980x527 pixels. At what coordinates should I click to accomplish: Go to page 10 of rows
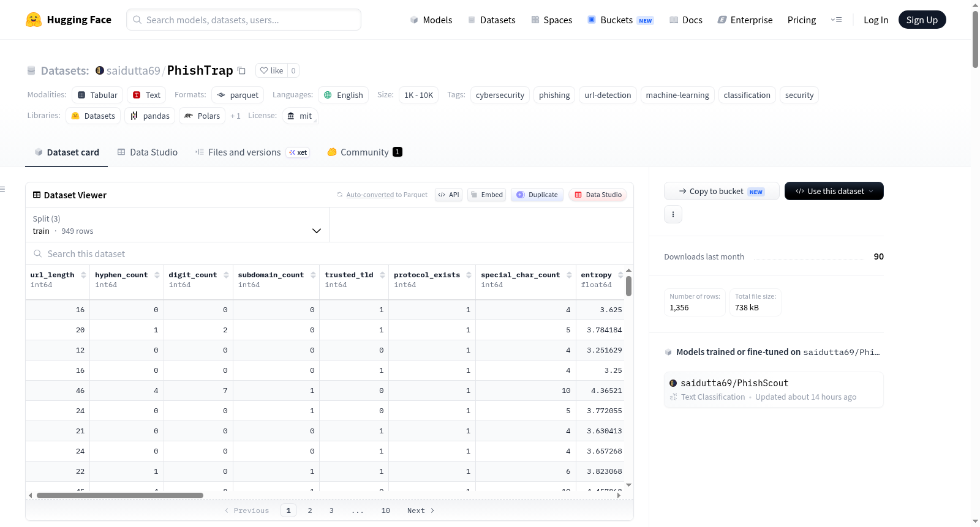[386, 510]
